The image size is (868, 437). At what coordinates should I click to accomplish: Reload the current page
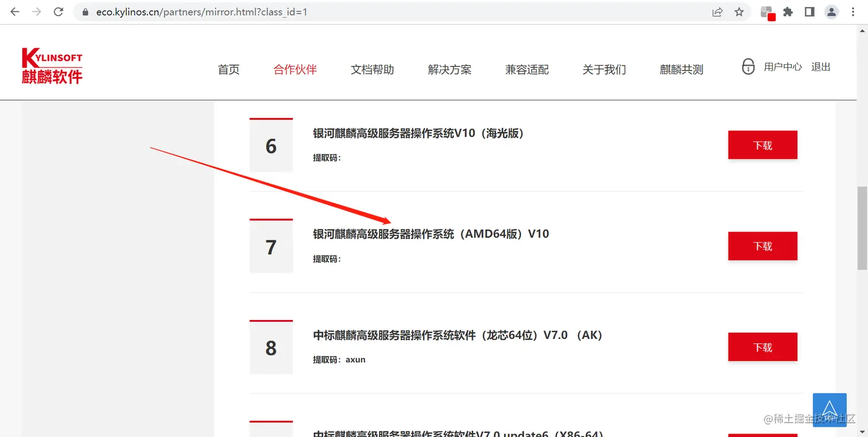(58, 12)
